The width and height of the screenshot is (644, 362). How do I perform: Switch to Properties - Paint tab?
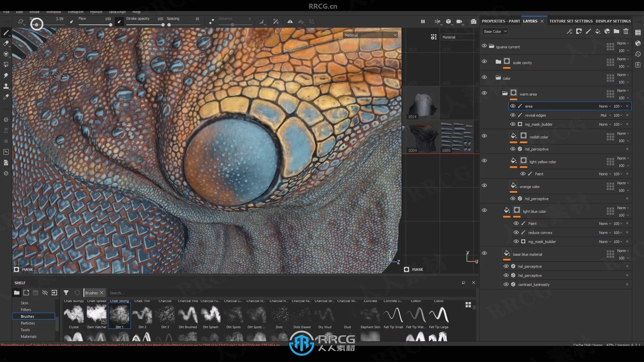(501, 21)
